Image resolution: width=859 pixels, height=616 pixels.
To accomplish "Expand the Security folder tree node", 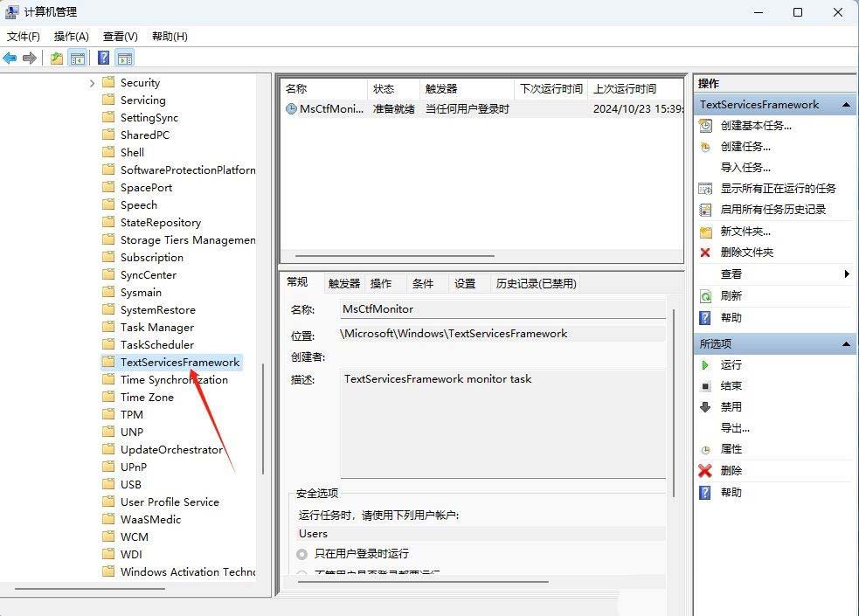I will point(92,83).
